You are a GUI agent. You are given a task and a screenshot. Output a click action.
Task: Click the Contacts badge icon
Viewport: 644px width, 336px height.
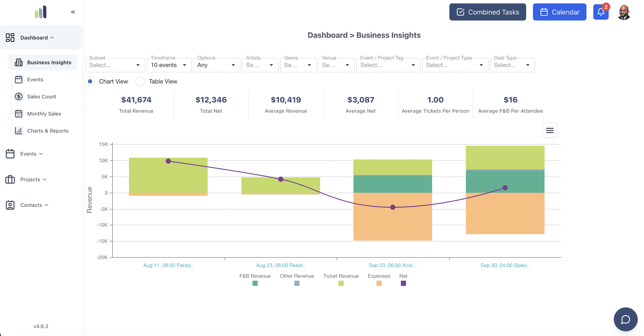(x=10, y=205)
